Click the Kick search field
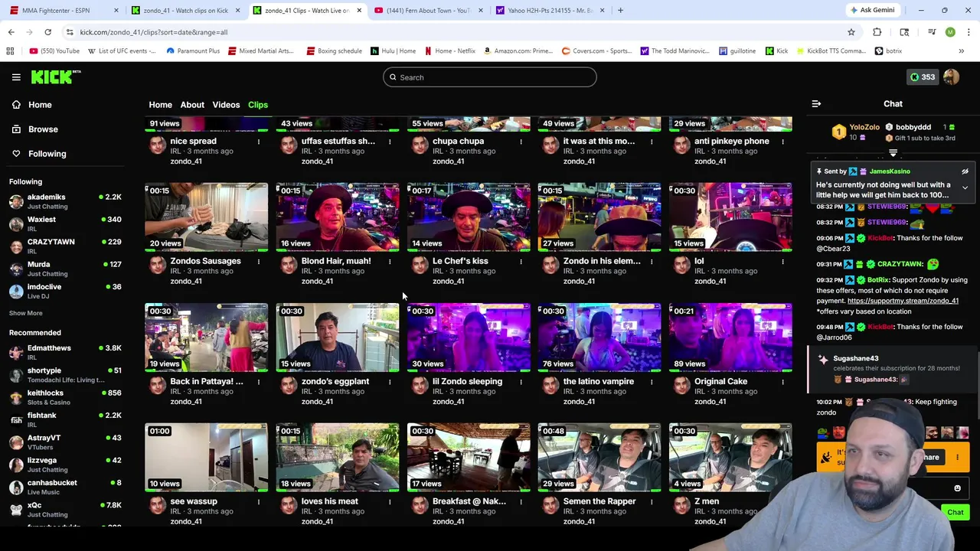 pyautogui.click(x=490, y=77)
